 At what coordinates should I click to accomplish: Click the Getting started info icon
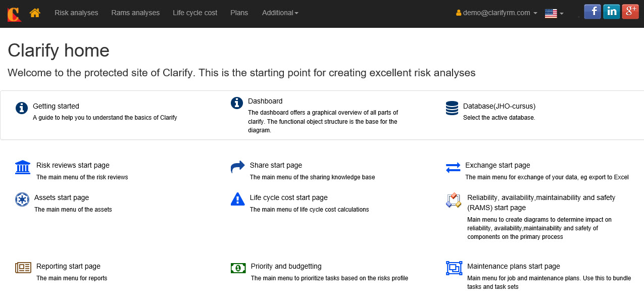(22, 108)
